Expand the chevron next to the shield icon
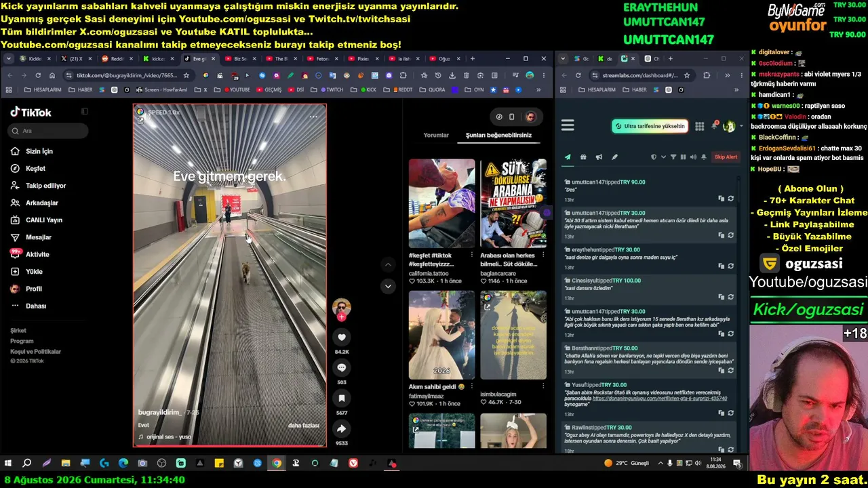Viewport: 868px width, 488px height. pos(663,157)
